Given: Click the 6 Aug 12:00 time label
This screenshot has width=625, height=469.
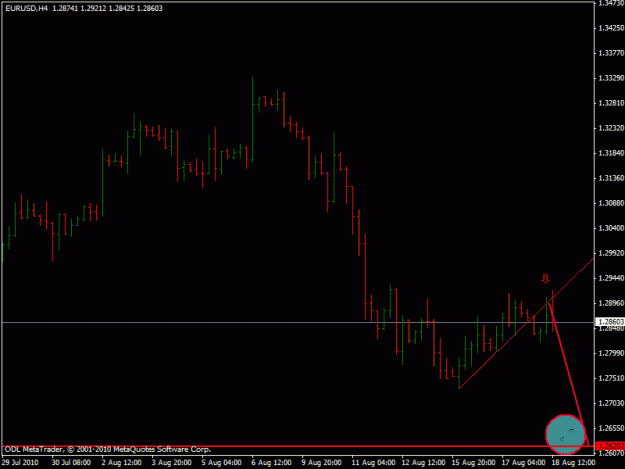Looking at the screenshot, I should [x=271, y=463].
